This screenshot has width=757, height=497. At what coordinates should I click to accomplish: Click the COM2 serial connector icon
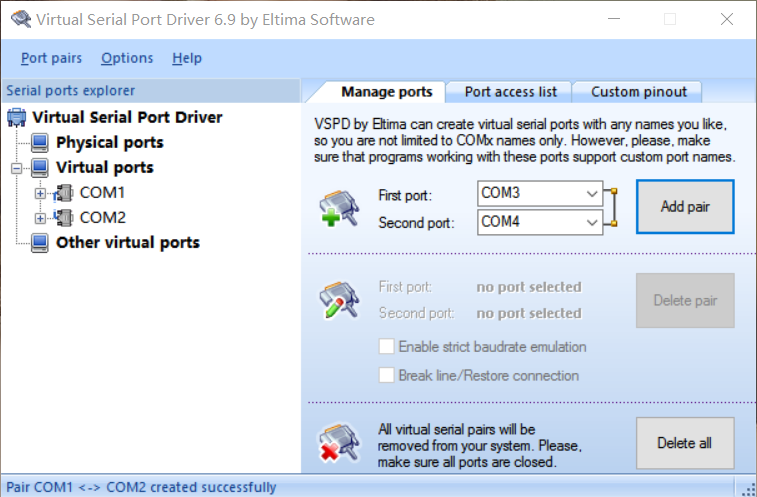click(x=63, y=218)
